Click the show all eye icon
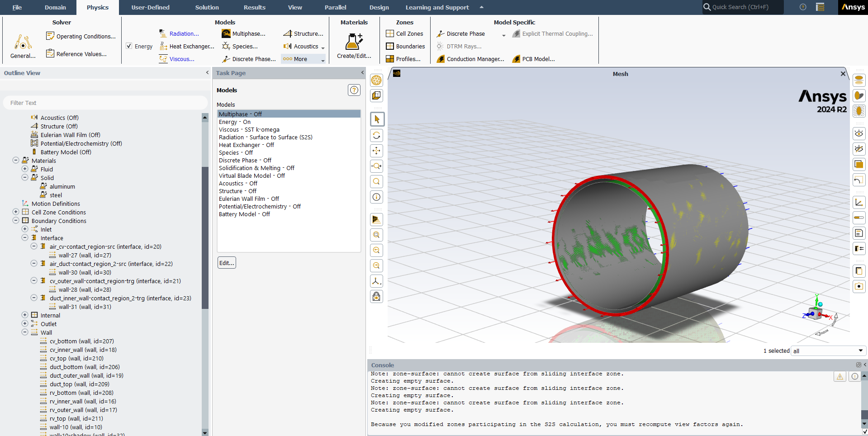This screenshot has width=868, height=436. tap(859, 133)
